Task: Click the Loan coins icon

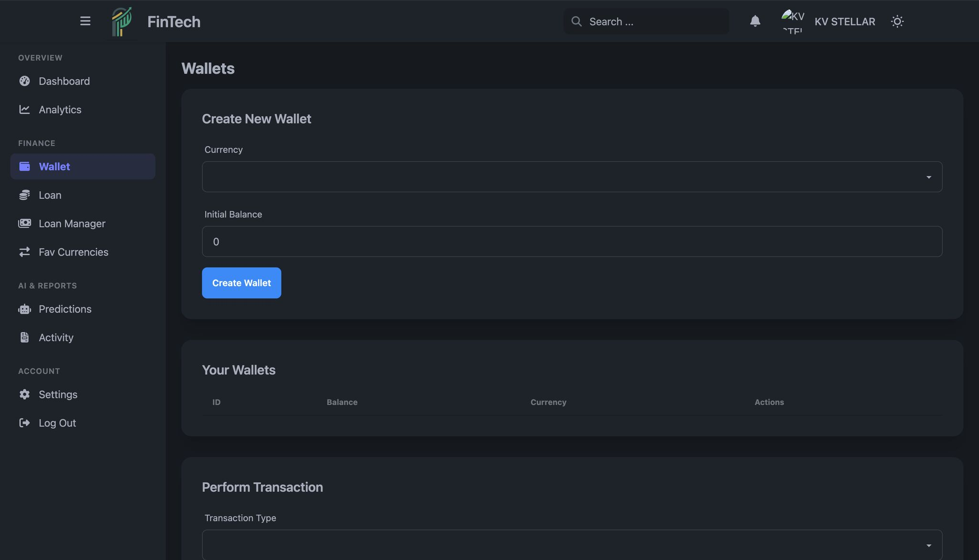Action: coord(24,195)
